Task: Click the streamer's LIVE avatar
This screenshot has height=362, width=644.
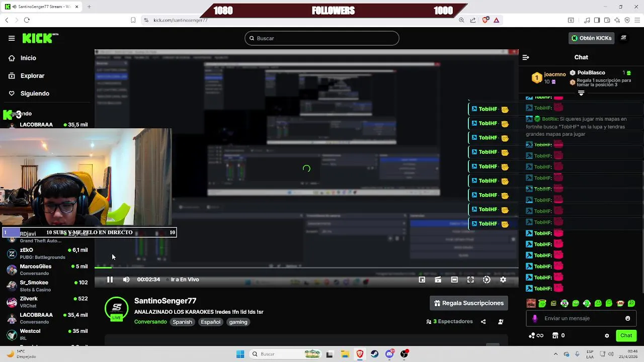Action: pyautogui.click(x=116, y=309)
